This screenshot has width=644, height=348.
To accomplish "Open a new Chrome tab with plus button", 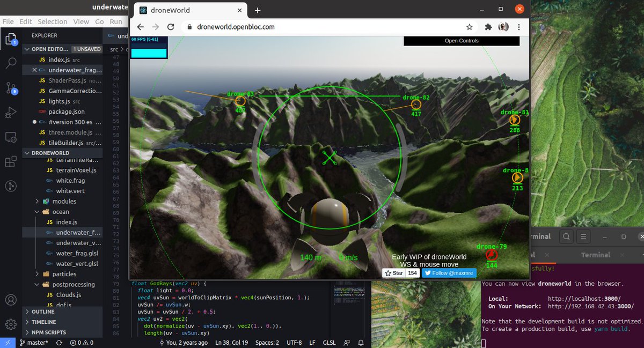I will (x=258, y=10).
